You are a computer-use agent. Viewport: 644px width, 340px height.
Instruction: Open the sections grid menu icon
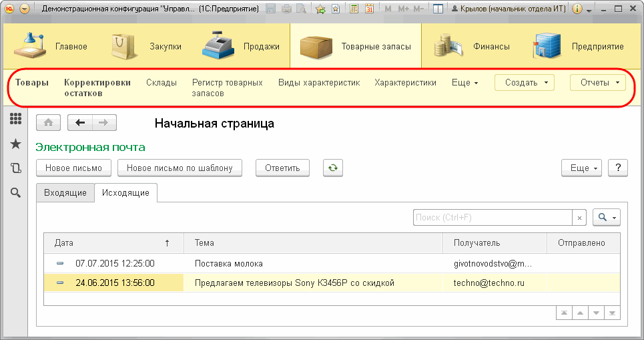(x=15, y=119)
